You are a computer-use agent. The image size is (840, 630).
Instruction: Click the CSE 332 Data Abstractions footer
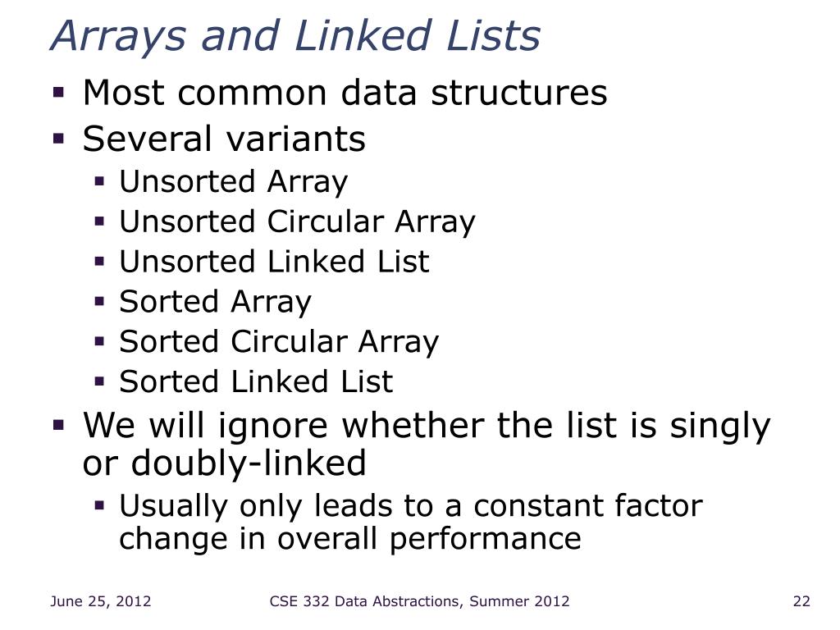point(419,601)
